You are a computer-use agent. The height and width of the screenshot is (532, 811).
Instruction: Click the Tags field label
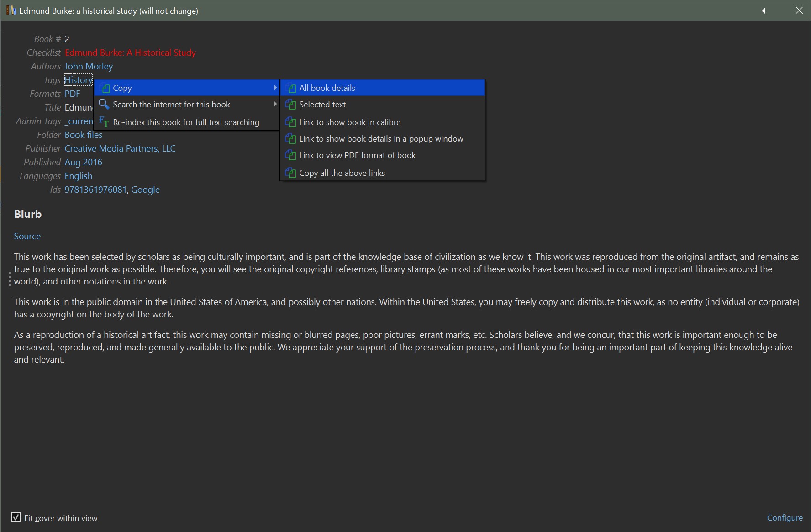(x=53, y=80)
